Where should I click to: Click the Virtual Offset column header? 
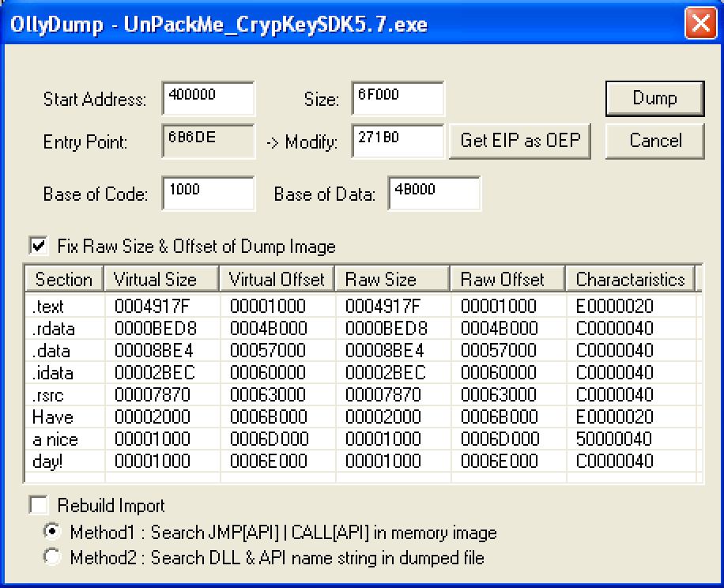click(277, 279)
